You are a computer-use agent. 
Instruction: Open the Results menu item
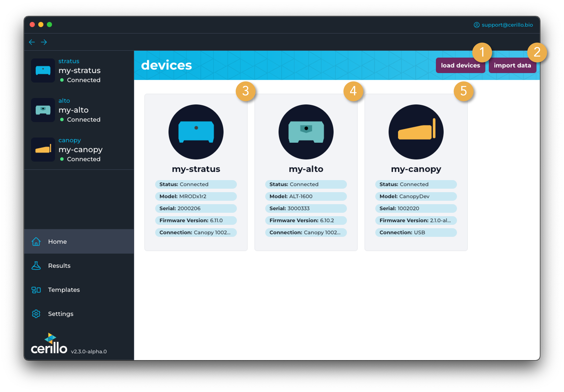(x=79, y=265)
